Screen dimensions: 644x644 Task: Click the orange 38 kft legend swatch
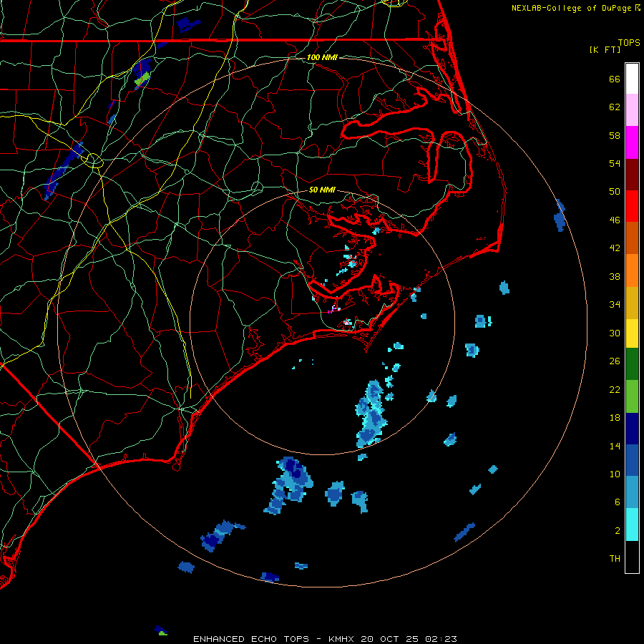[632, 270]
